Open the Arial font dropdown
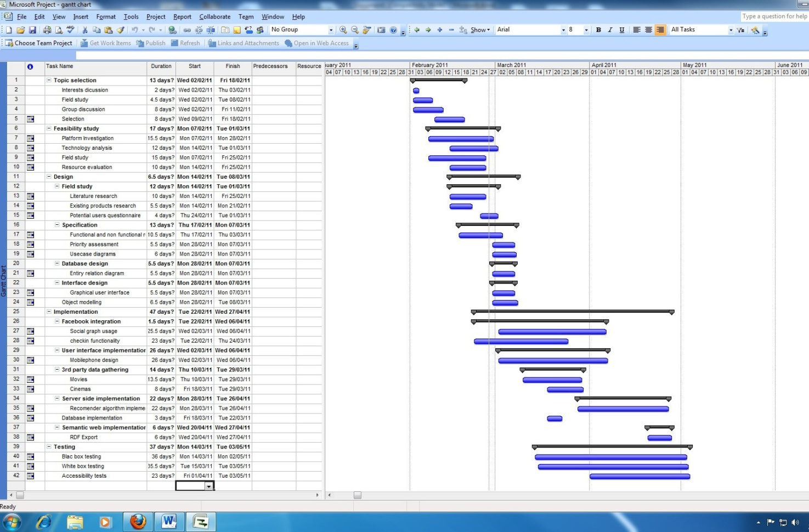This screenshot has width=809, height=532. (563, 30)
